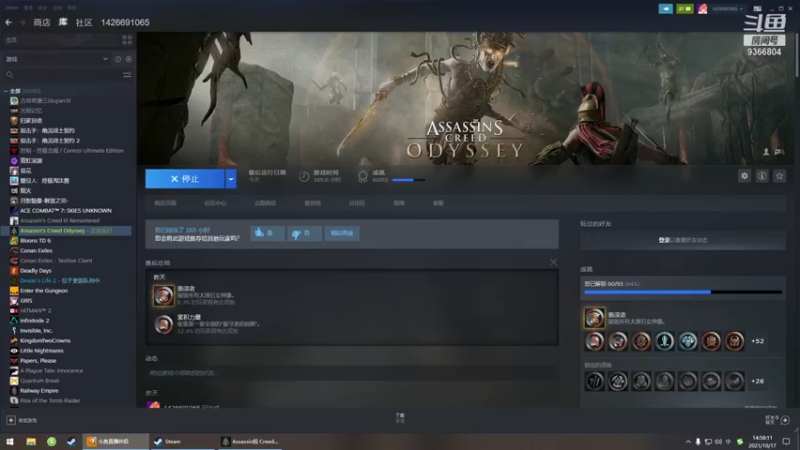Go back with the left arrow button

point(8,22)
